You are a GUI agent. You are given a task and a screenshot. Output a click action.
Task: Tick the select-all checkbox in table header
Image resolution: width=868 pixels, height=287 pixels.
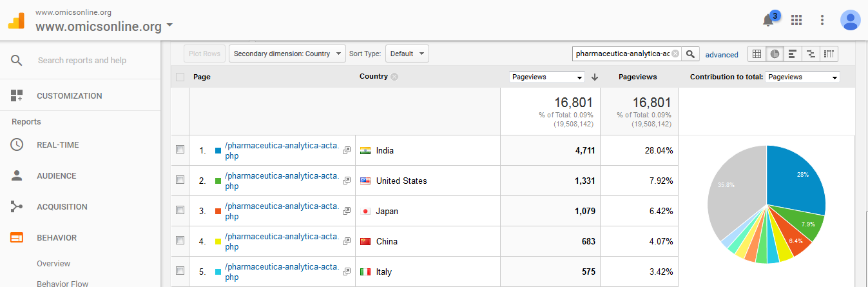click(x=180, y=77)
